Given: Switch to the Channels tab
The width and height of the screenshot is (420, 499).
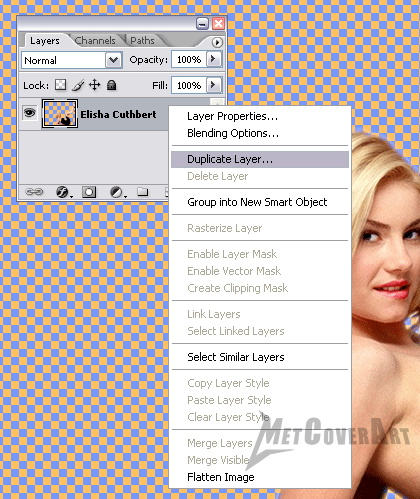Looking at the screenshot, I should coord(95,41).
